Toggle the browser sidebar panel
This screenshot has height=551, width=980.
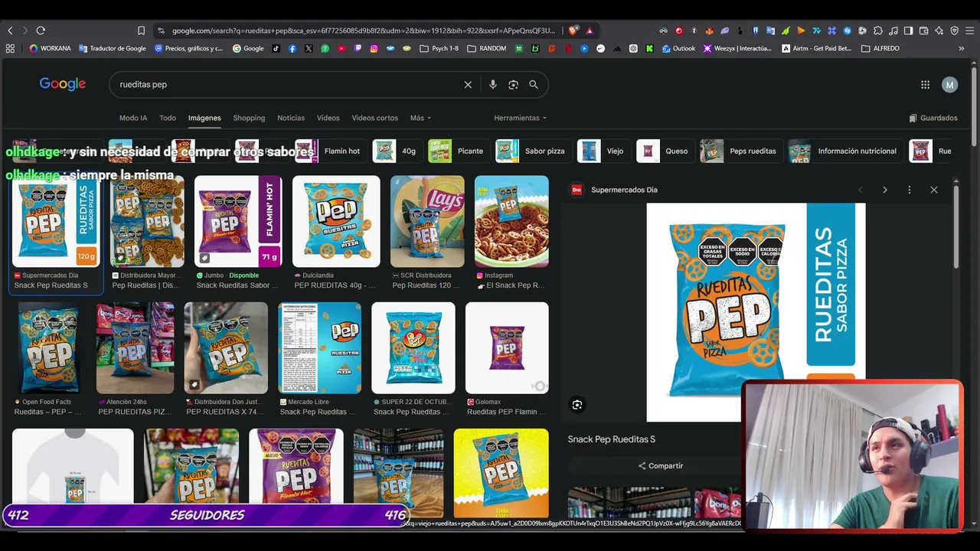pos(908,31)
